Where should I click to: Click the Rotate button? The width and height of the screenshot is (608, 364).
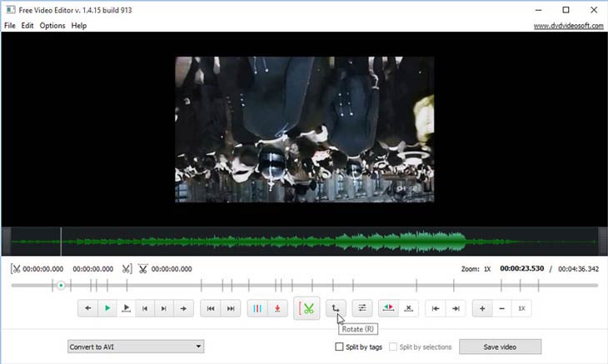pos(336,308)
